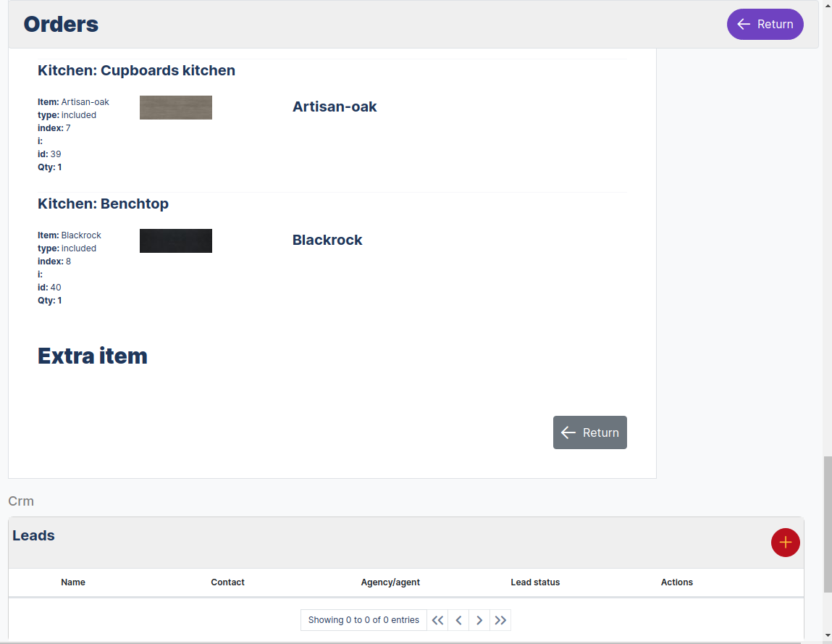Select the large Artisan-oak title text
The width and height of the screenshot is (832, 644).
click(x=335, y=107)
